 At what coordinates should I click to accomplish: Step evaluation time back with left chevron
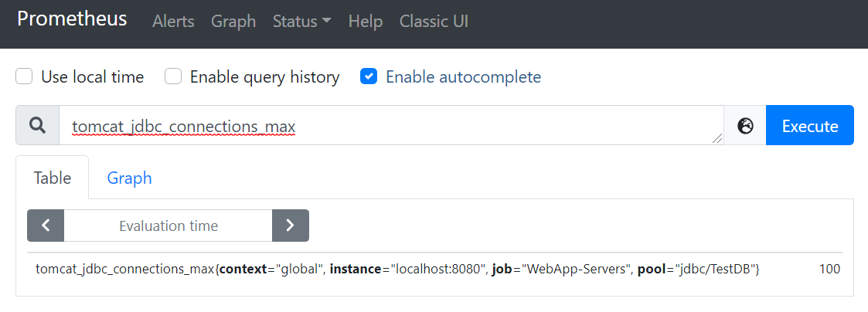pyautogui.click(x=46, y=226)
